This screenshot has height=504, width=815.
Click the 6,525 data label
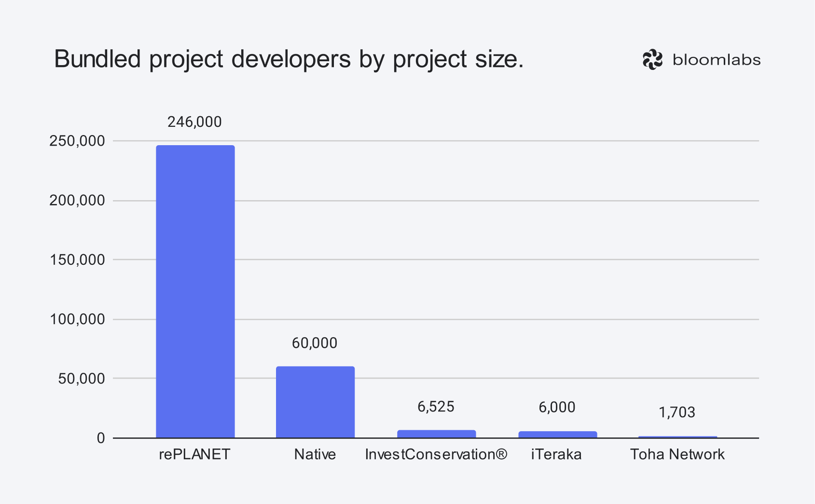tap(436, 407)
